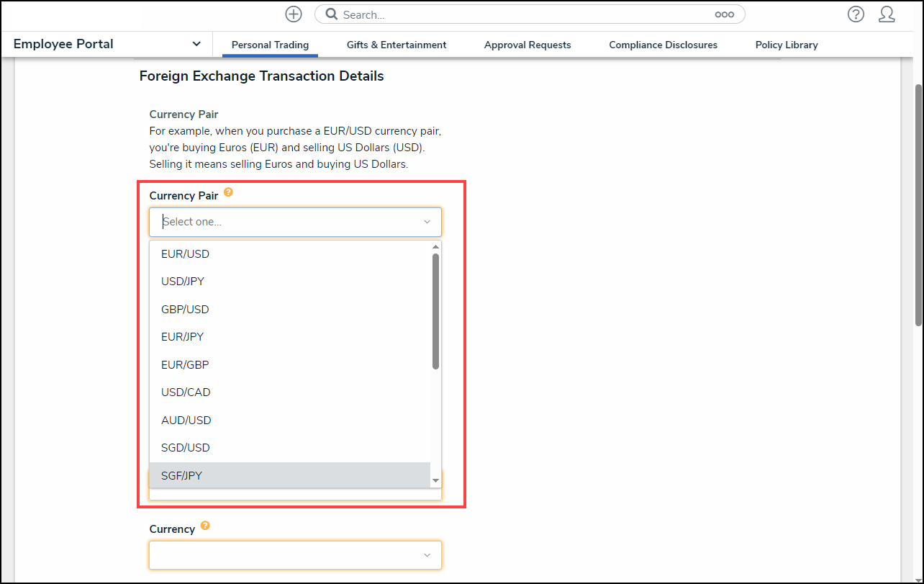This screenshot has height=584, width=924.
Task: Open advanced search ellipsis icon
Action: point(724,14)
